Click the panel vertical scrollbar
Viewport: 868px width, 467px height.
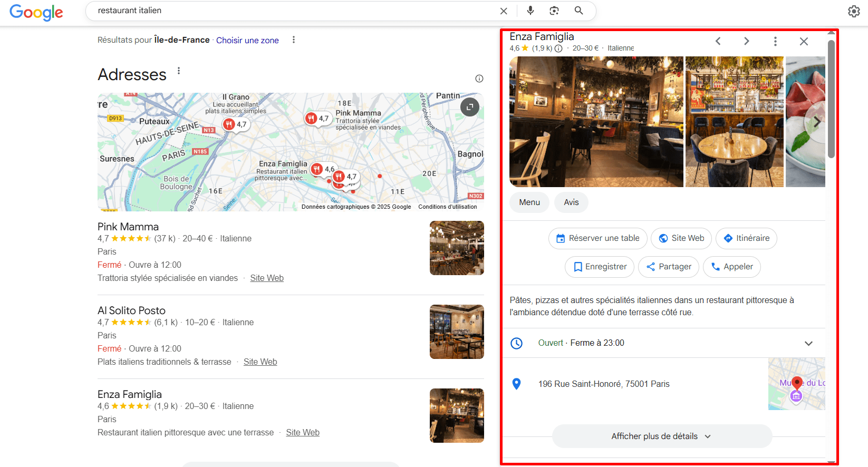(831, 99)
